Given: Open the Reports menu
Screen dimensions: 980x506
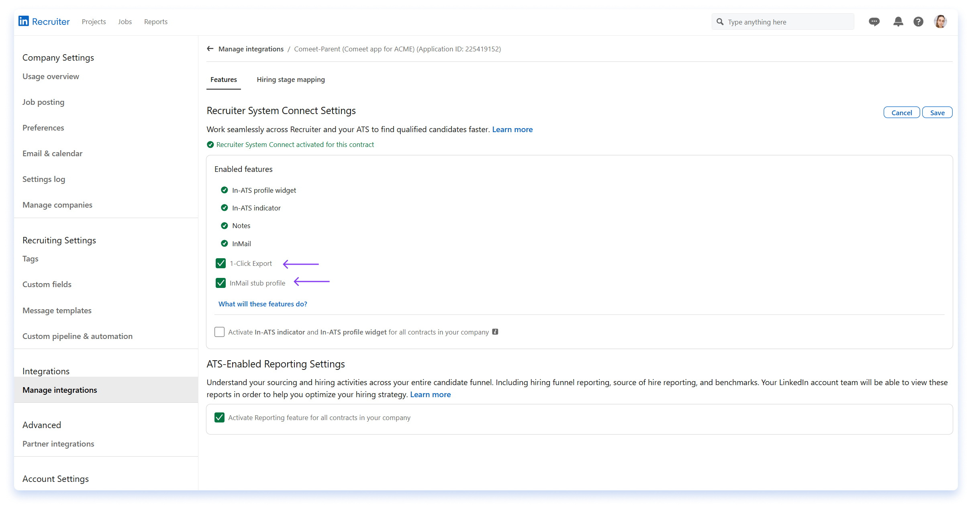Looking at the screenshot, I should pos(156,22).
